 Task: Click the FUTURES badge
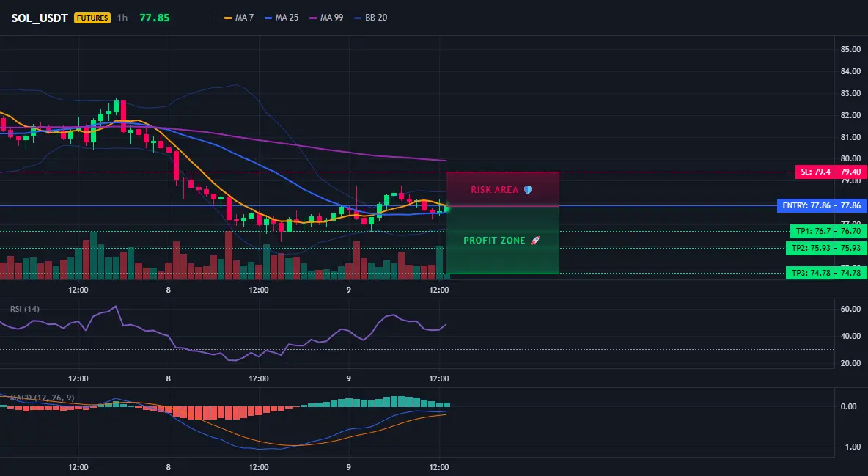click(x=92, y=18)
